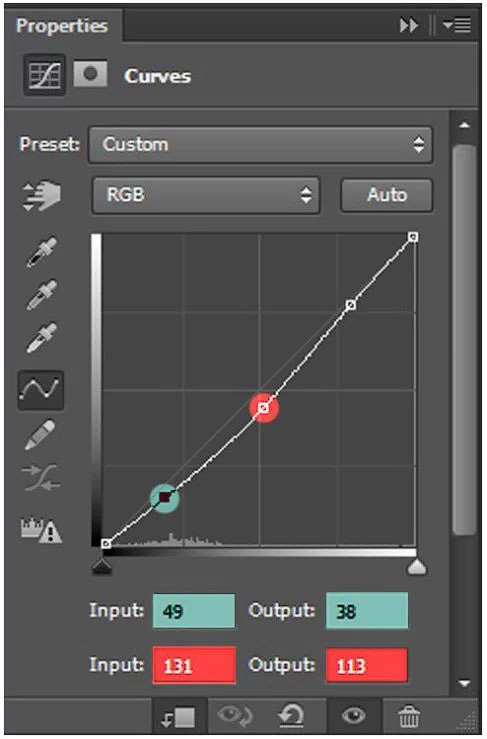Click the Auto button

pos(386,195)
